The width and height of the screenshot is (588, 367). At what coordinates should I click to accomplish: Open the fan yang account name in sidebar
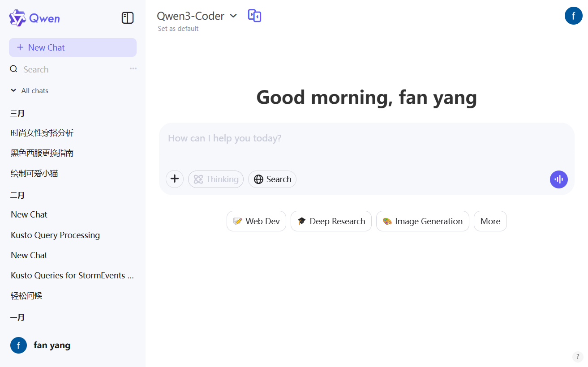click(52, 346)
